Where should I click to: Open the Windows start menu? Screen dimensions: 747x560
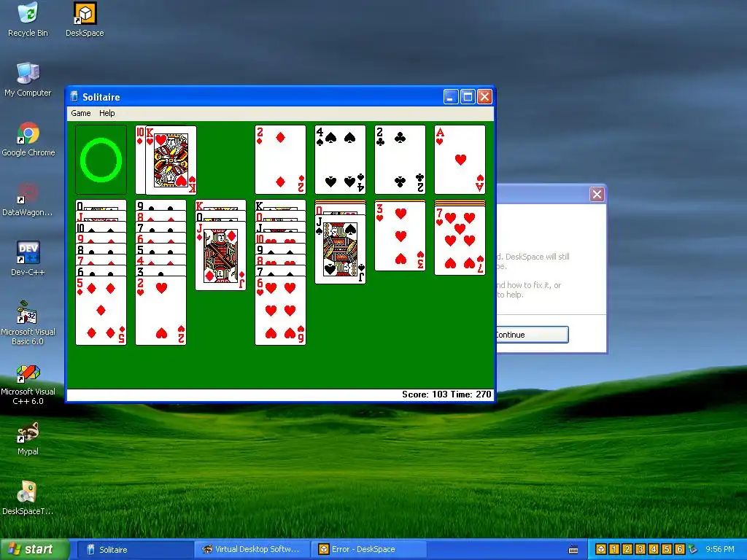(x=34, y=549)
